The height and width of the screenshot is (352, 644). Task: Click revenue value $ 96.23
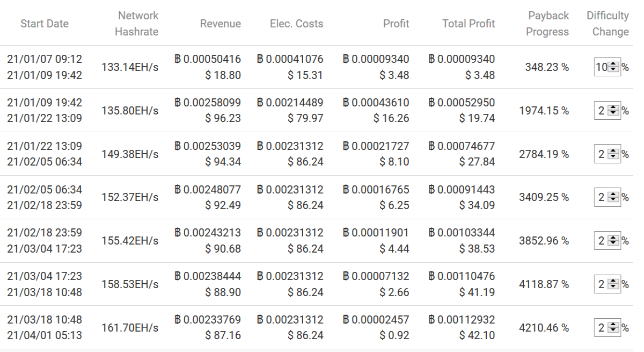[x=223, y=119]
